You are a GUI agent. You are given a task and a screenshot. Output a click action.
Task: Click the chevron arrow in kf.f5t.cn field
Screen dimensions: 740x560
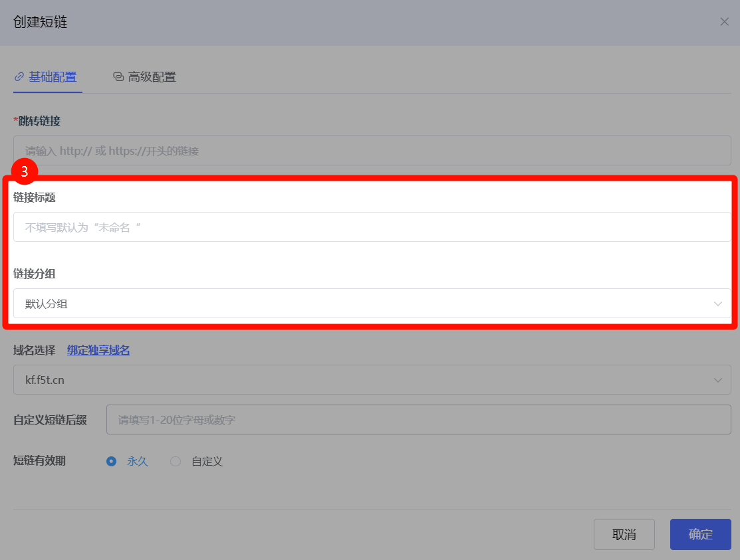(x=717, y=380)
